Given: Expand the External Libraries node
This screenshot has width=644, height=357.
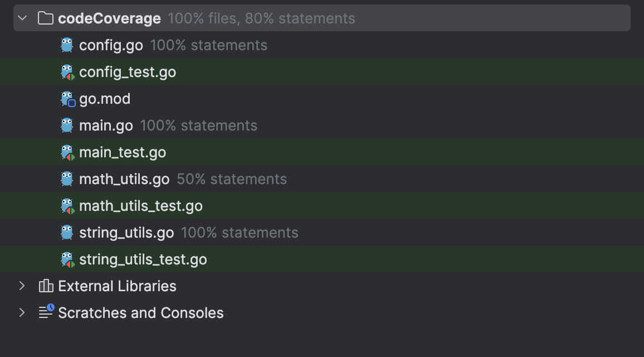Looking at the screenshot, I should (x=22, y=286).
